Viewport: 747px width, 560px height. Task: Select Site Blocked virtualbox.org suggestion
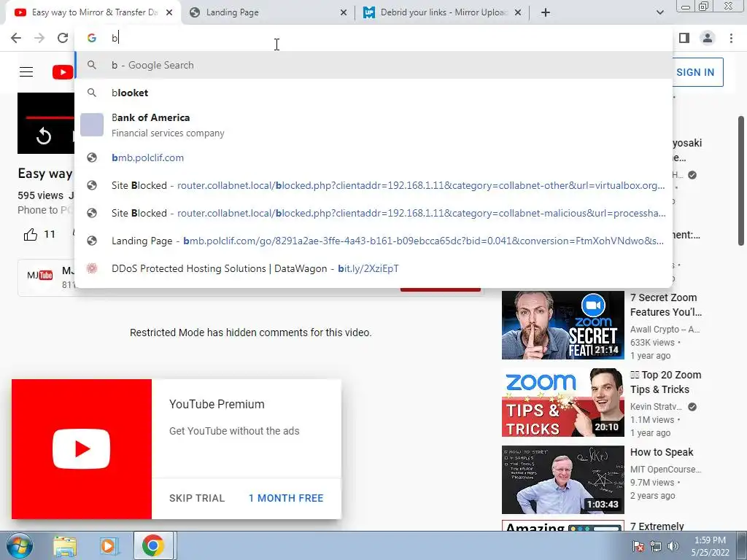pos(374,185)
